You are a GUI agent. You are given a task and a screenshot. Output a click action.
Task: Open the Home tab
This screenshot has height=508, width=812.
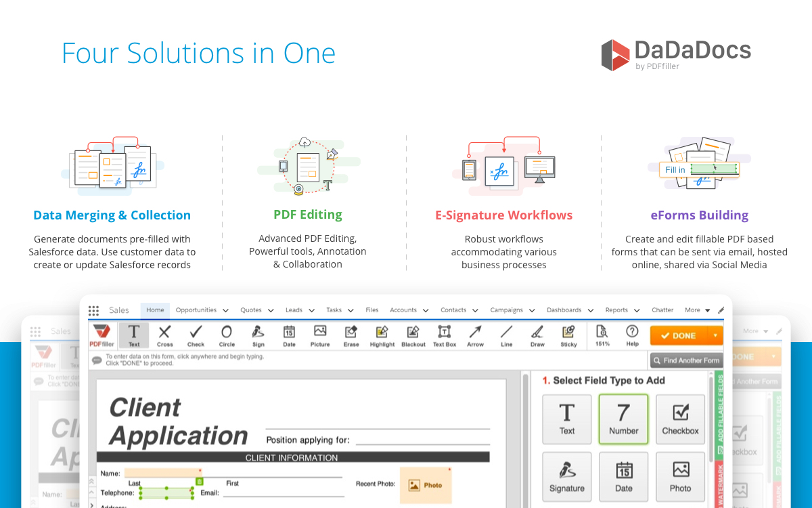[x=155, y=310]
